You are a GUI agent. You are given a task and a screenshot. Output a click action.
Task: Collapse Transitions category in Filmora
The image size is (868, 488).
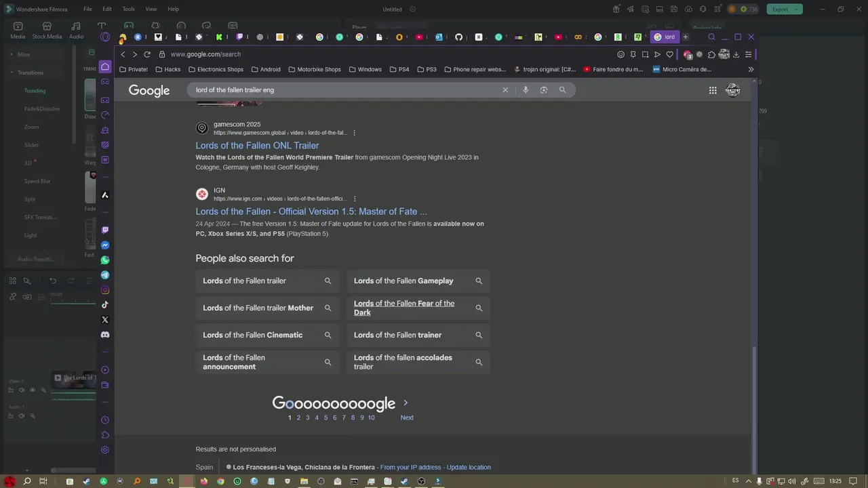point(12,73)
